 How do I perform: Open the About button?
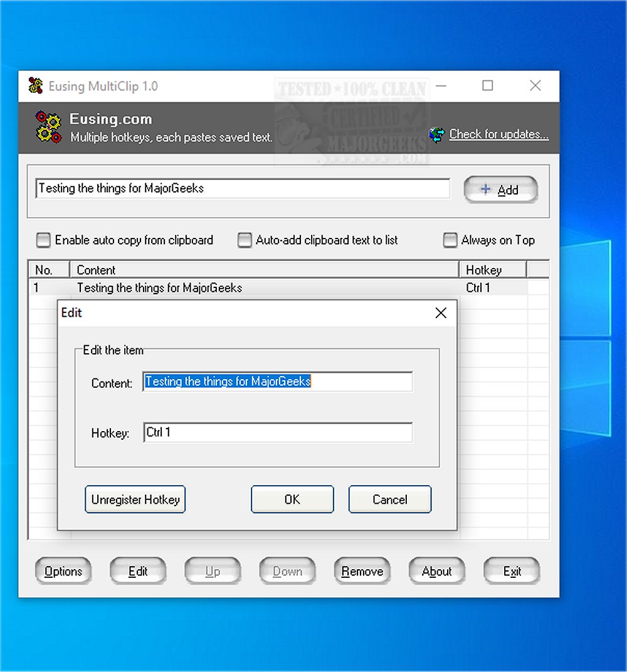coord(437,571)
